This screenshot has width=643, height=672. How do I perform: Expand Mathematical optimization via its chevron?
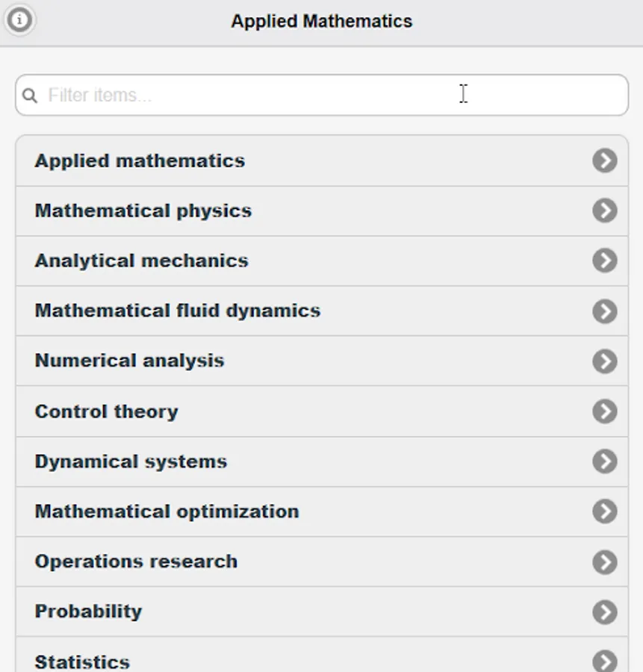coord(605,511)
